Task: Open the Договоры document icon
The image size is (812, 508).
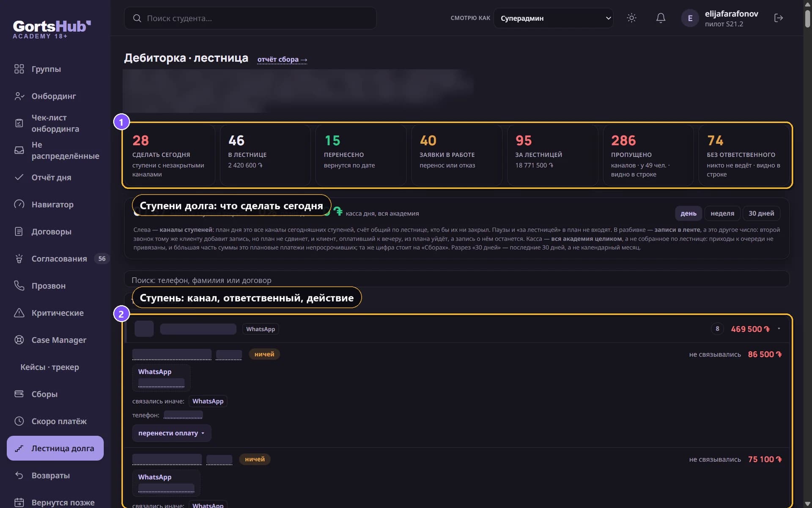Action: [x=19, y=232]
